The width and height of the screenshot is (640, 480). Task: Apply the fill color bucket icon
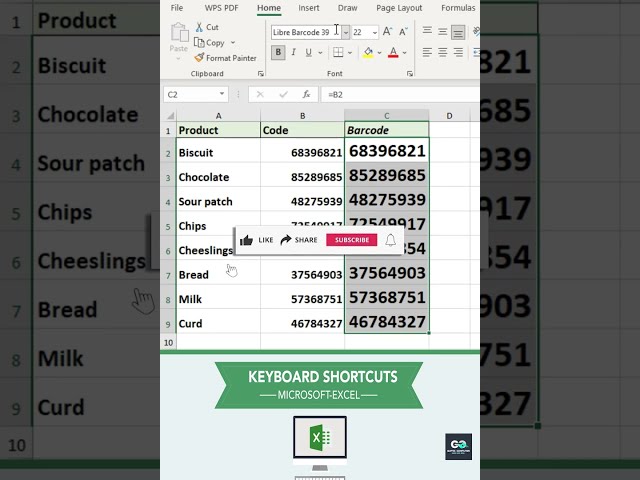368,52
